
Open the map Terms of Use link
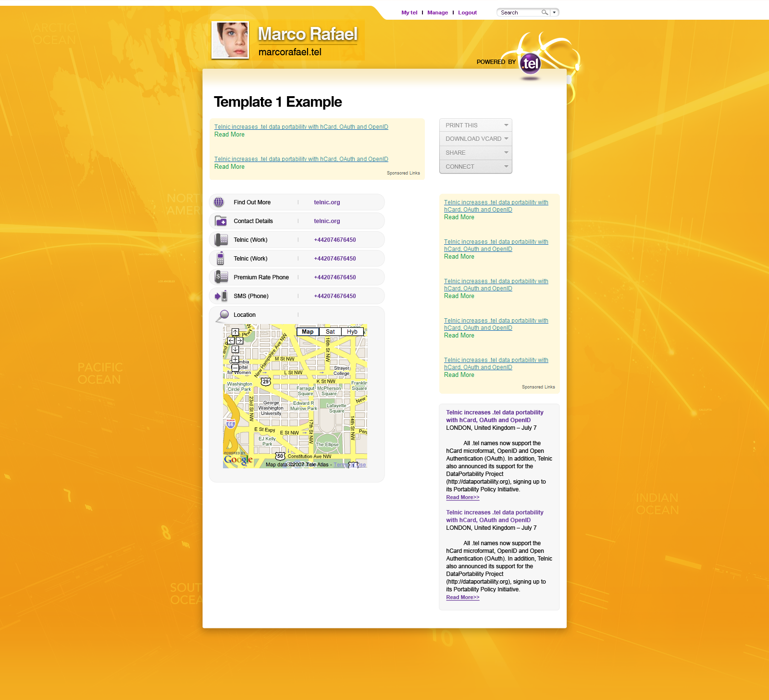click(x=350, y=464)
